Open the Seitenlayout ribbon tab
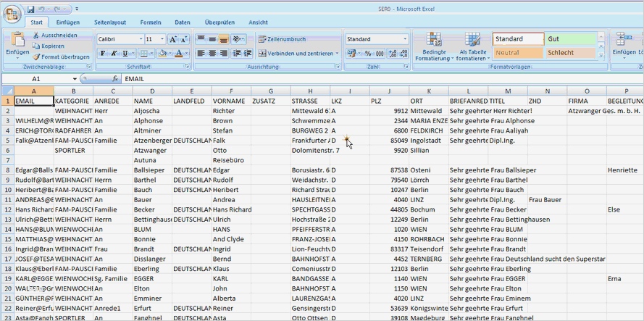 (109, 22)
